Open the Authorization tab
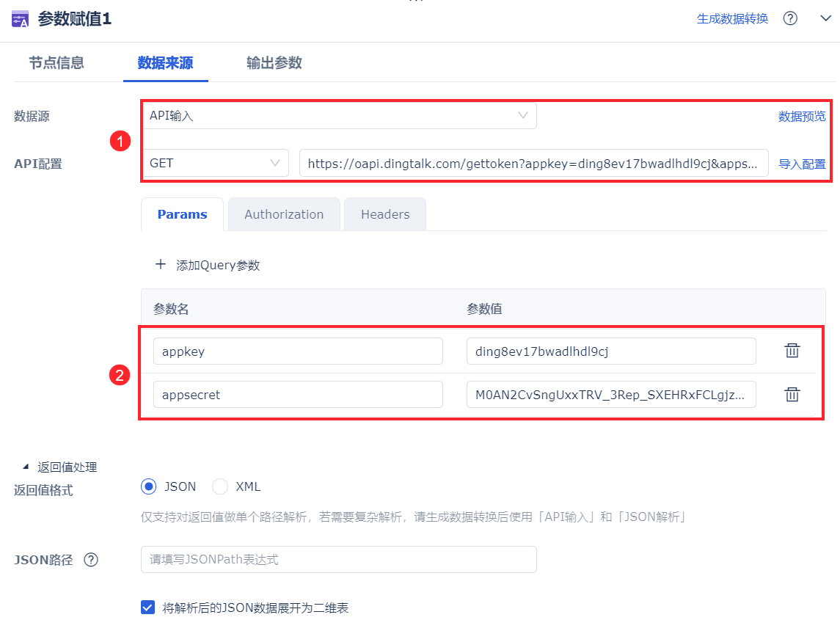The width and height of the screenshot is (840, 631). point(284,214)
